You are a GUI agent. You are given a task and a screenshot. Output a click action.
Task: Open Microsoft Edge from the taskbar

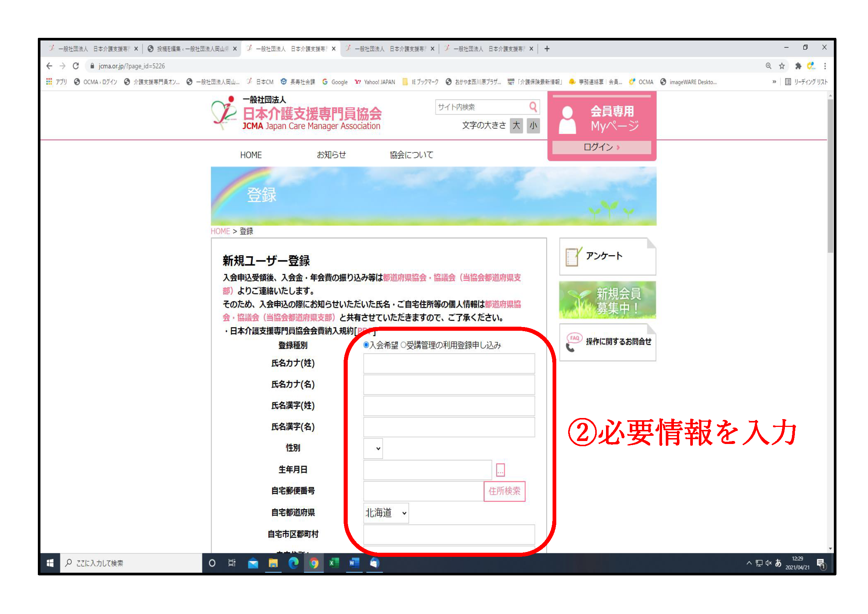point(294,563)
